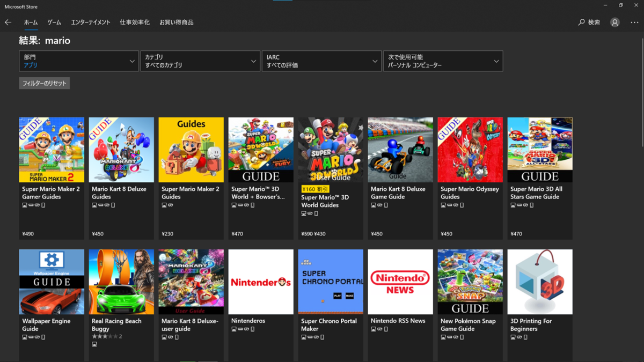Open Super Mario 3D World Guides discounted thumbnail

pyautogui.click(x=331, y=150)
